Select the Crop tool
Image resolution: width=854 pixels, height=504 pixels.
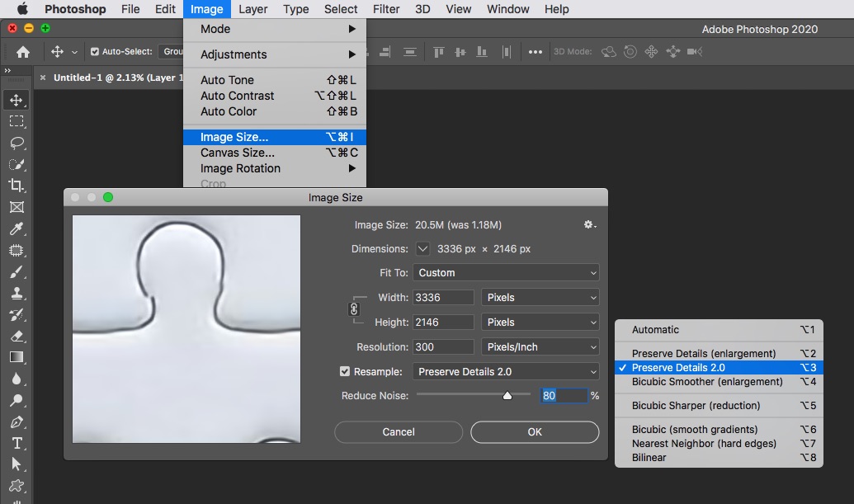coord(17,186)
